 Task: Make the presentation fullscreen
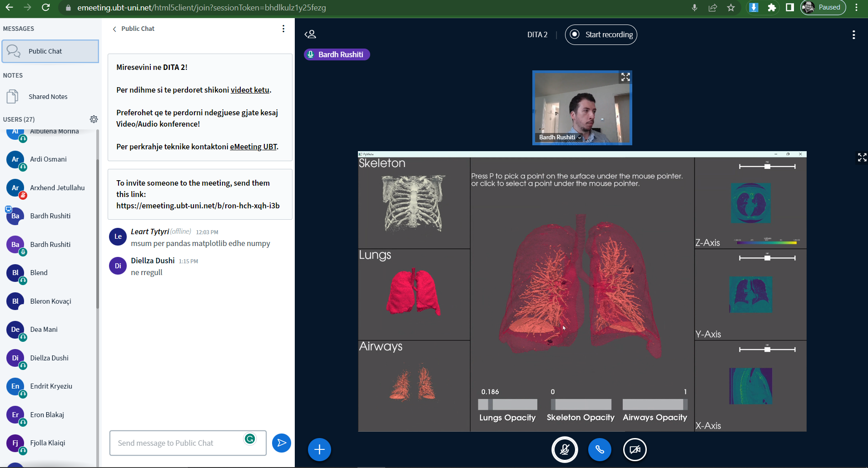(x=862, y=158)
